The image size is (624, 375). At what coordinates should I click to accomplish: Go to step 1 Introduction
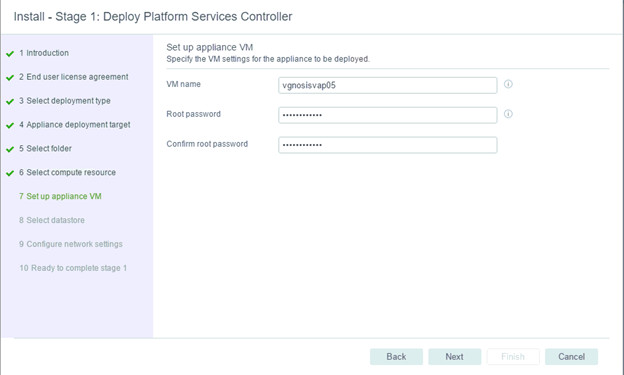coord(44,53)
